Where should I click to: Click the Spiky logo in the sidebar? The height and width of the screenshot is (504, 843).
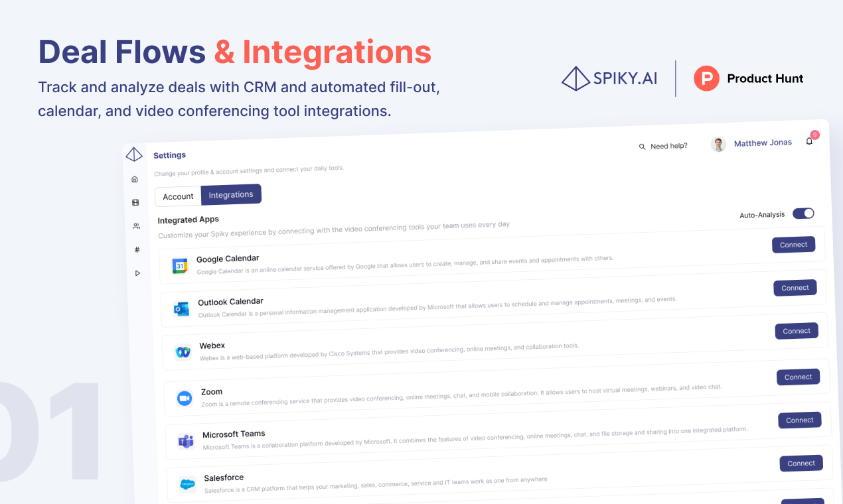134,155
